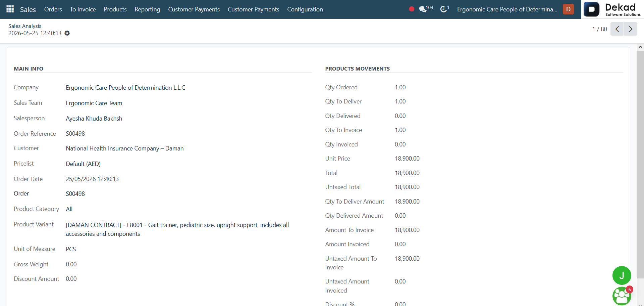Click the Discount Amount value 0.00
Viewport: 644px width, 306px height.
[71, 279]
